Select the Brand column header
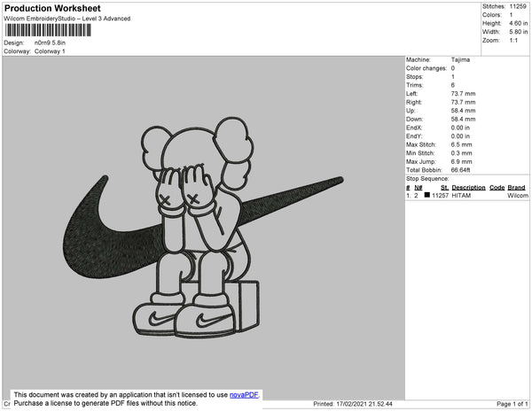The height and width of the screenshot is (411, 532). [516, 188]
